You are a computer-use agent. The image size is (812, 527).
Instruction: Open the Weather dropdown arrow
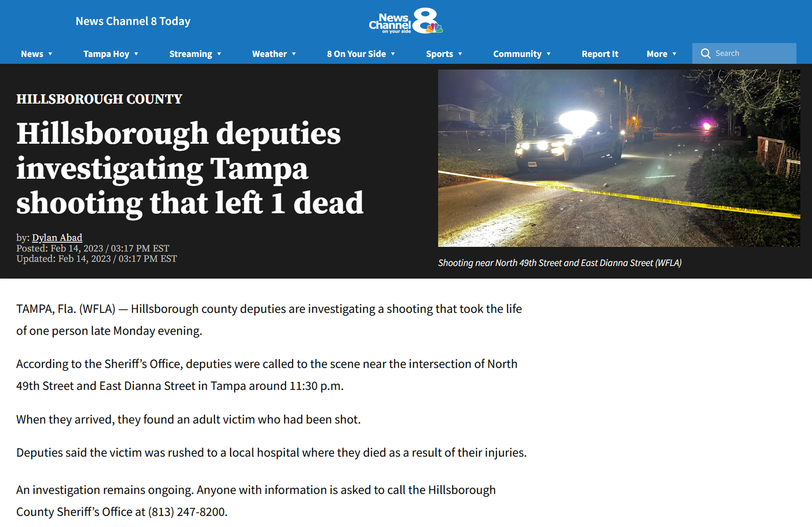click(294, 54)
